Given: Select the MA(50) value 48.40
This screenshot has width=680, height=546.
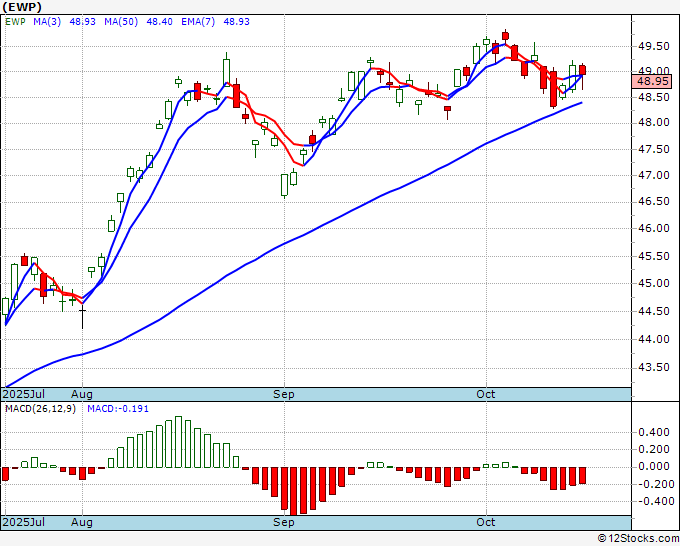Looking at the screenshot, I should click(159, 22).
